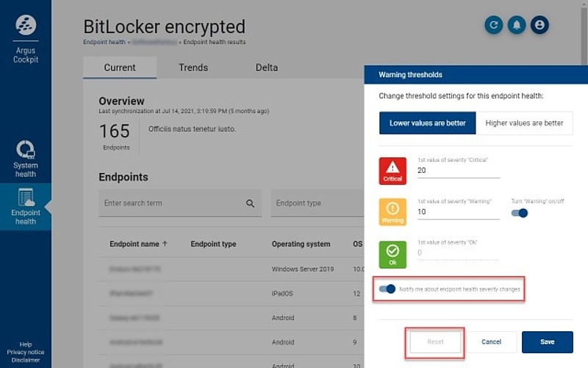The height and width of the screenshot is (368, 588).
Task: Open the Endpoint type dropdown
Action: 318,203
